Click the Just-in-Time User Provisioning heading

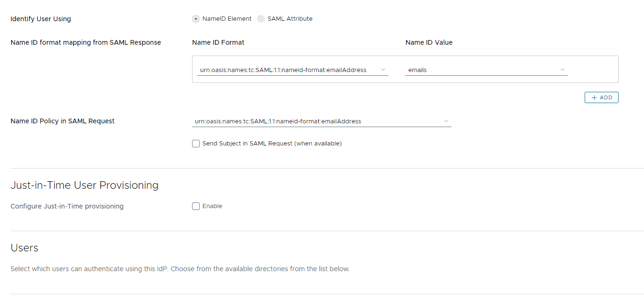[x=84, y=185]
